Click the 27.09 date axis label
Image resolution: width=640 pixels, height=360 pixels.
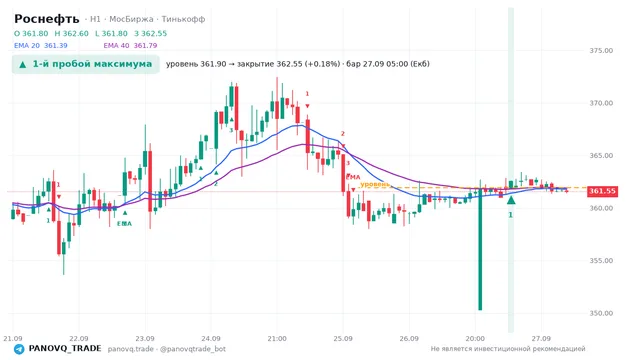[541, 339]
